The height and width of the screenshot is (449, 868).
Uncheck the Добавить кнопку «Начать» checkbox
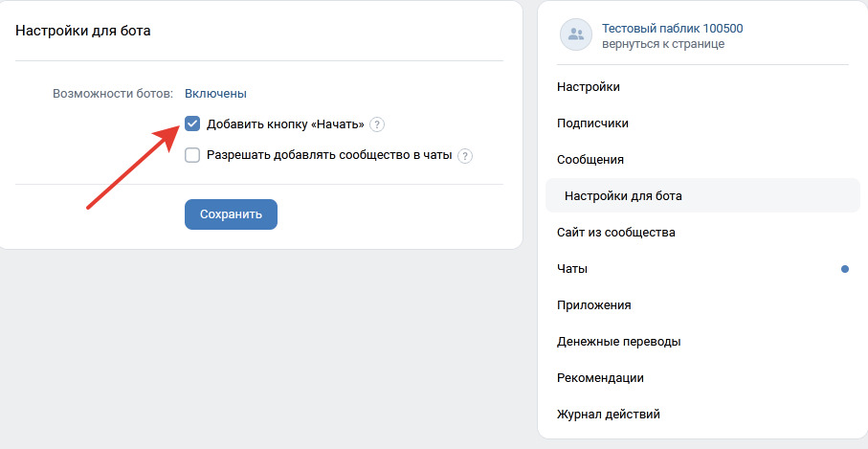click(192, 124)
